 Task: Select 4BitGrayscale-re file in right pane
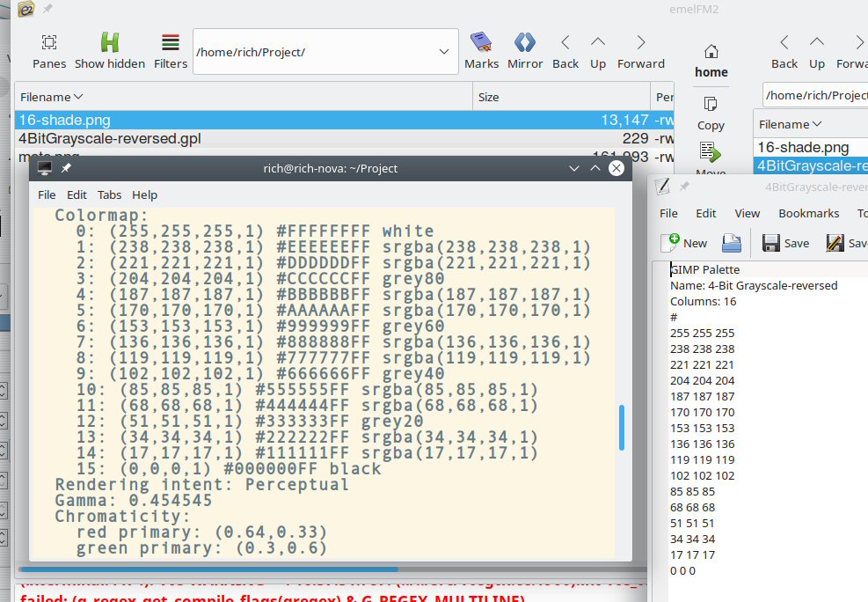coord(811,165)
